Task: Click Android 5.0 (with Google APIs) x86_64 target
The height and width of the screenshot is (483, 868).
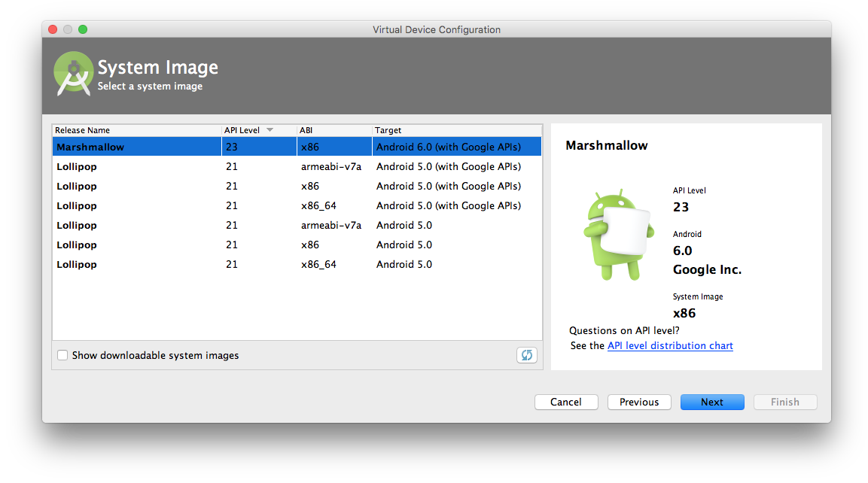Action: coord(457,206)
